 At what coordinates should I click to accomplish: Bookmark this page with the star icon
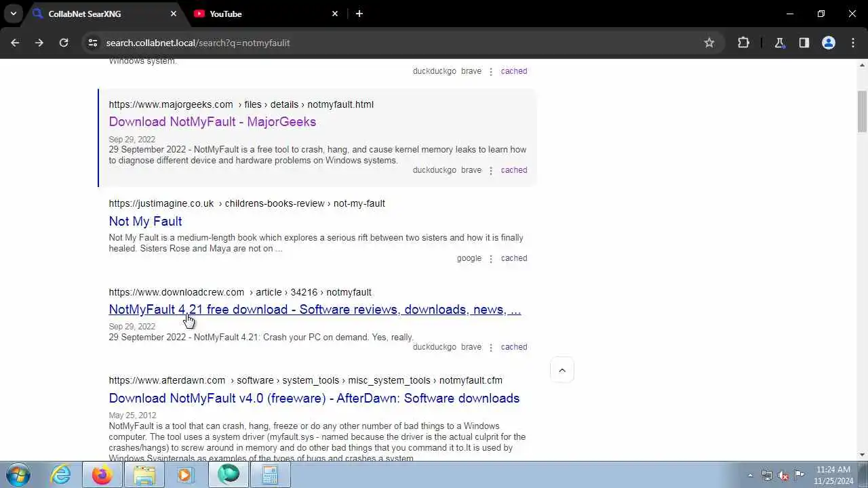[709, 43]
